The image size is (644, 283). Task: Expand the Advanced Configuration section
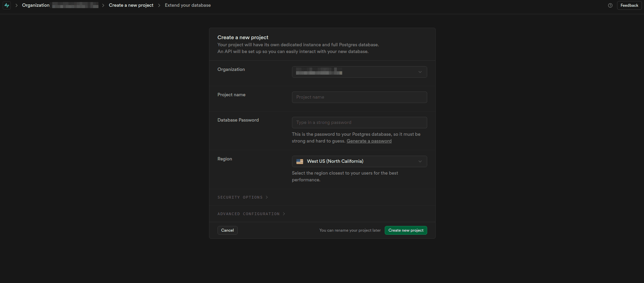(248, 214)
